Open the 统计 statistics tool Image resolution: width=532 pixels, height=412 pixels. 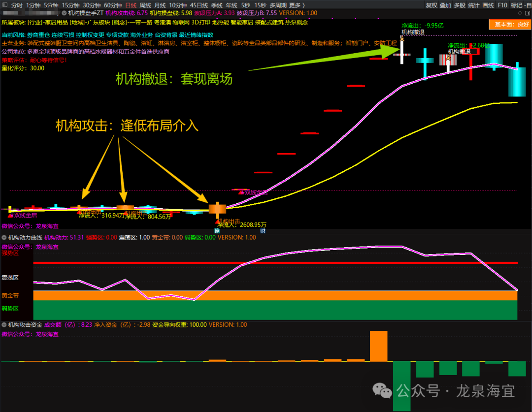tap(474, 5)
